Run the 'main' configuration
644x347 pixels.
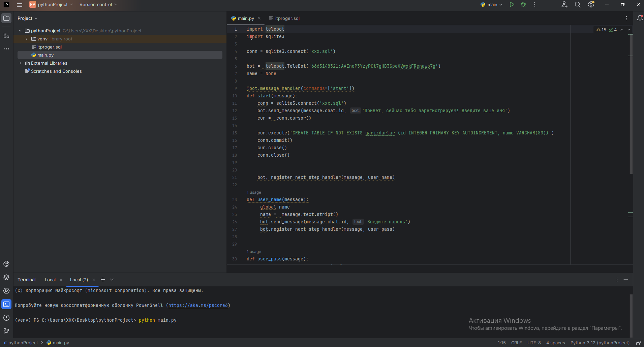point(512,5)
